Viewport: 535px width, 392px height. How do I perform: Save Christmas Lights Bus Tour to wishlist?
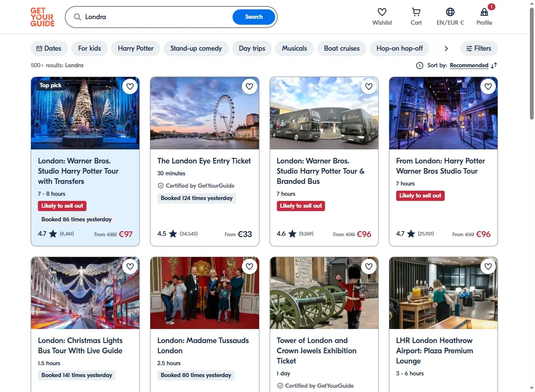130,266
